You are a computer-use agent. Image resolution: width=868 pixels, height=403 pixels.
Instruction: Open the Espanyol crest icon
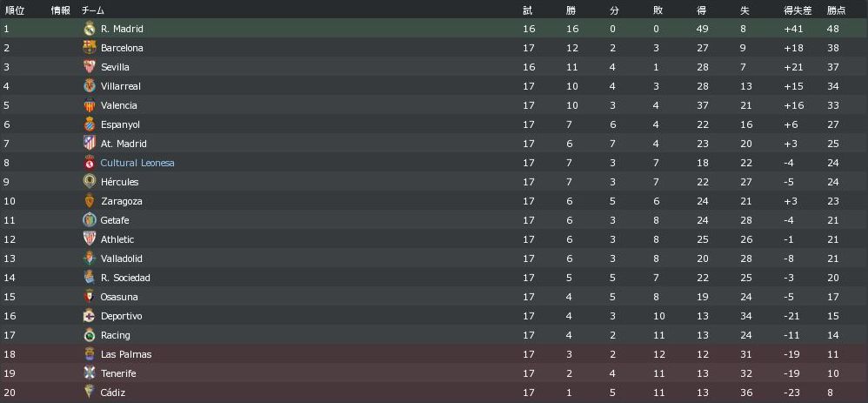point(89,124)
